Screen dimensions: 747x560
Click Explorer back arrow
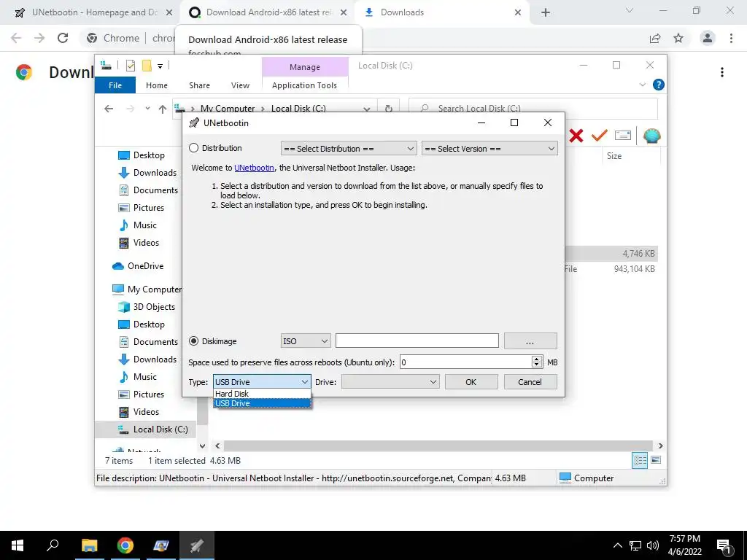click(109, 109)
